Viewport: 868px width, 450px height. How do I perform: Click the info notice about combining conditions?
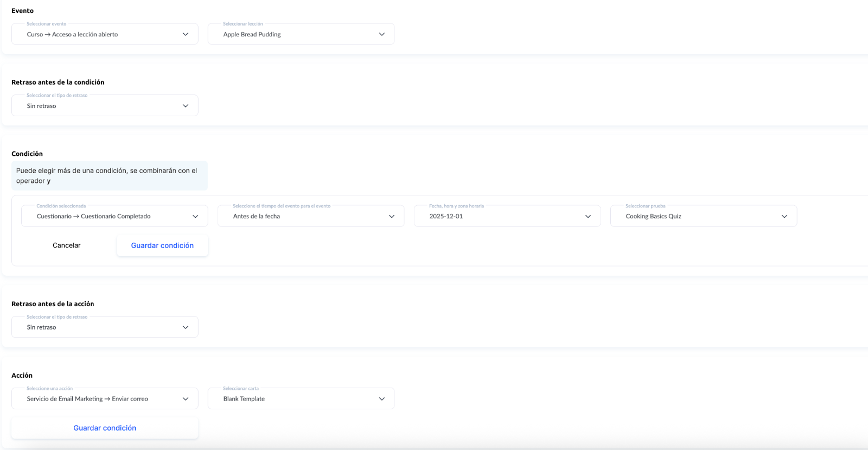pos(109,175)
